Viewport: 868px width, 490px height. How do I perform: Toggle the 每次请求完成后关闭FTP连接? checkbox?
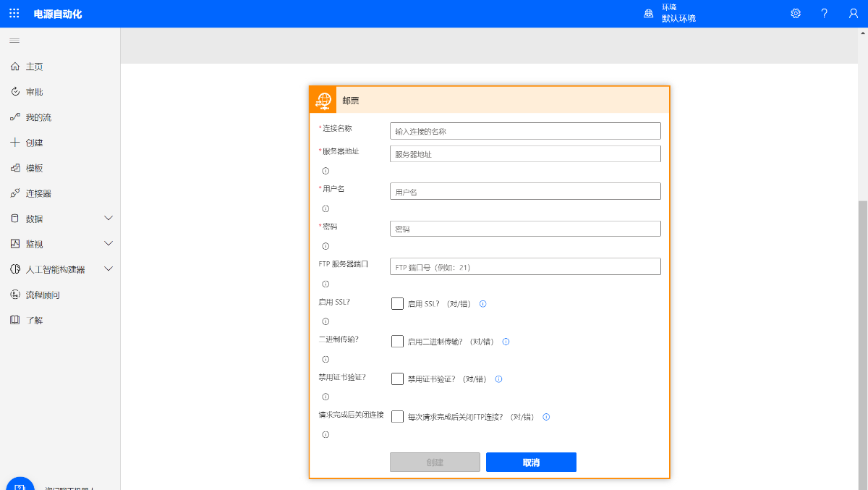[x=397, y=417]
